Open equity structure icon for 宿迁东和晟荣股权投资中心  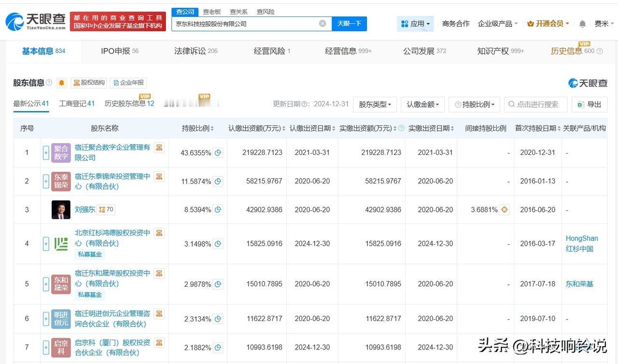pos(159,274)
